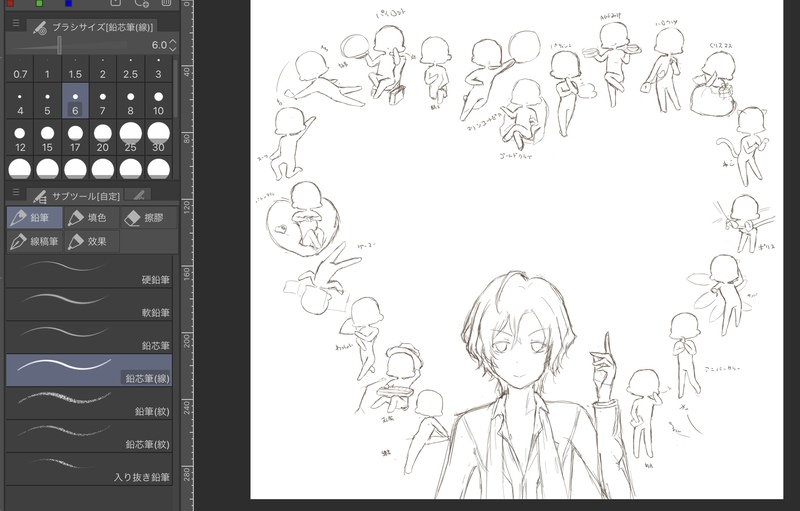This screenshot has height=511, width=800.
Task: Switch to the サブツール[自定] tab
Action: pos(76,196)
